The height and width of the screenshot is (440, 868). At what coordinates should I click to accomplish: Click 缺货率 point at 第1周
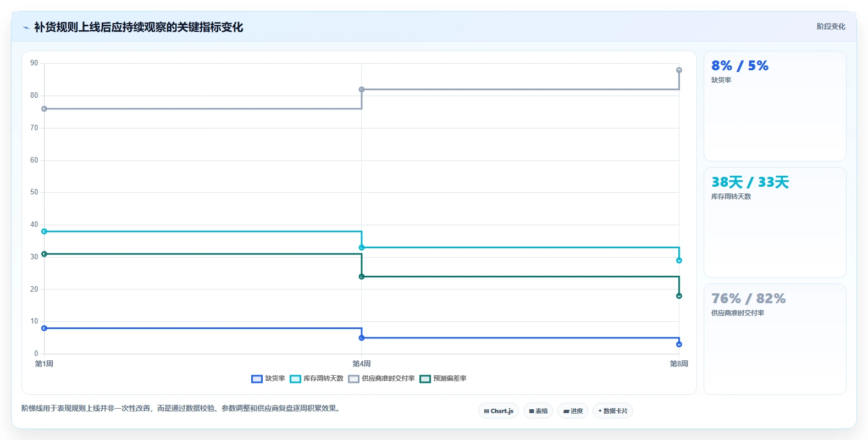(x=44, y=328)
